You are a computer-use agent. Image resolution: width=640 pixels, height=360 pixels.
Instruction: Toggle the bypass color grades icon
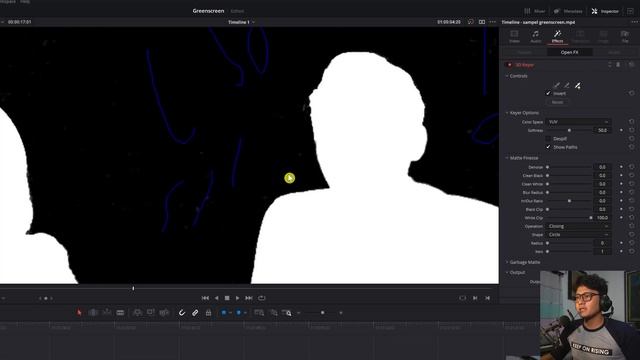[x=471, y=22]
